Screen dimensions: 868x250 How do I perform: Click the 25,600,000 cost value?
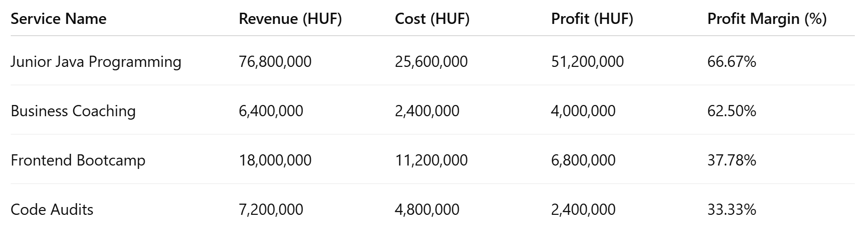point(431,62)
